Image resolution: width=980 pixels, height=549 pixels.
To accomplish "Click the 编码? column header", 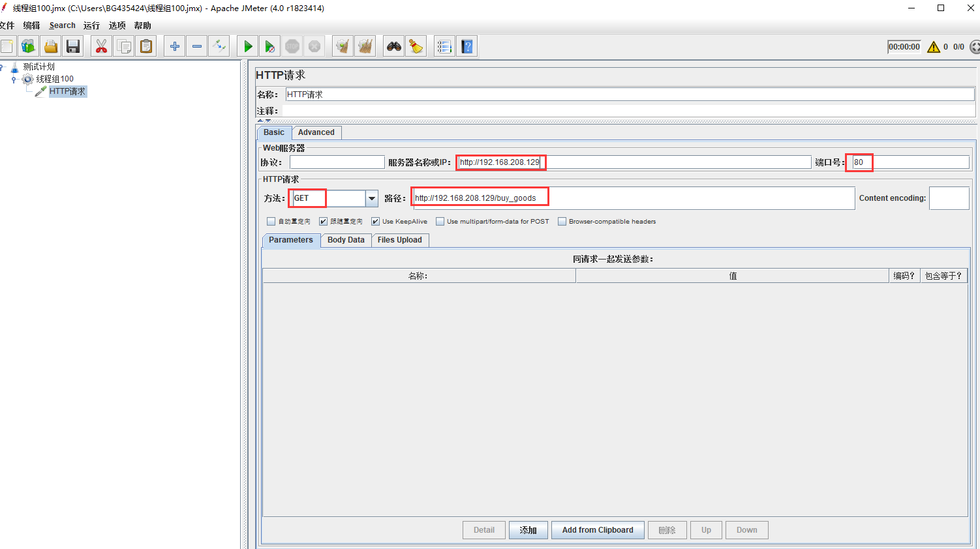I will point(904,276).
